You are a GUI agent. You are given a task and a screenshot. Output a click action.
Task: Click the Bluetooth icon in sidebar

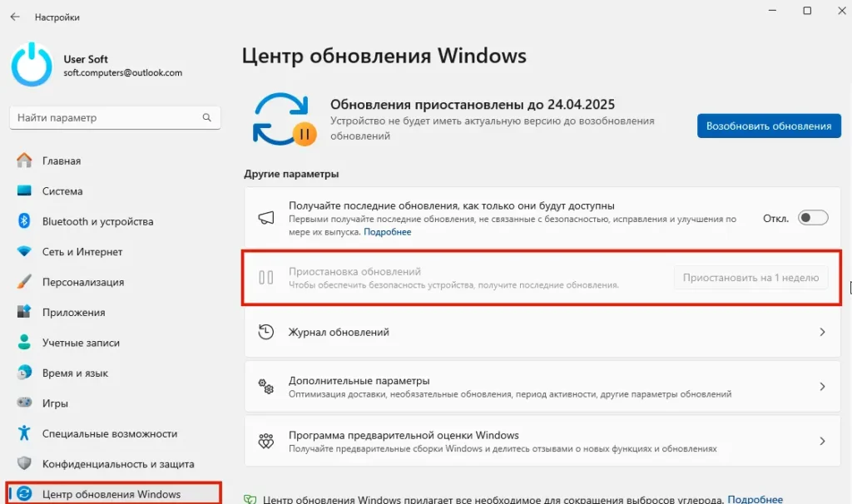coord(24,221)
